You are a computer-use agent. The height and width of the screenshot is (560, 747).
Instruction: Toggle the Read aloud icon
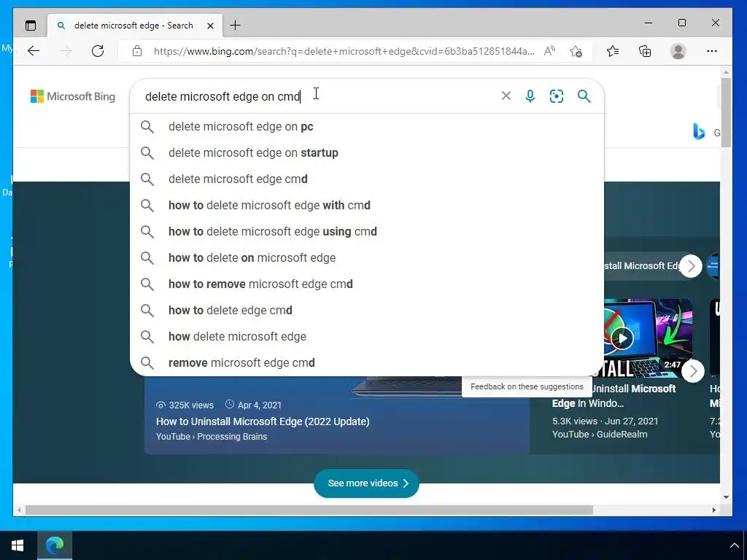tap(550, 51)
